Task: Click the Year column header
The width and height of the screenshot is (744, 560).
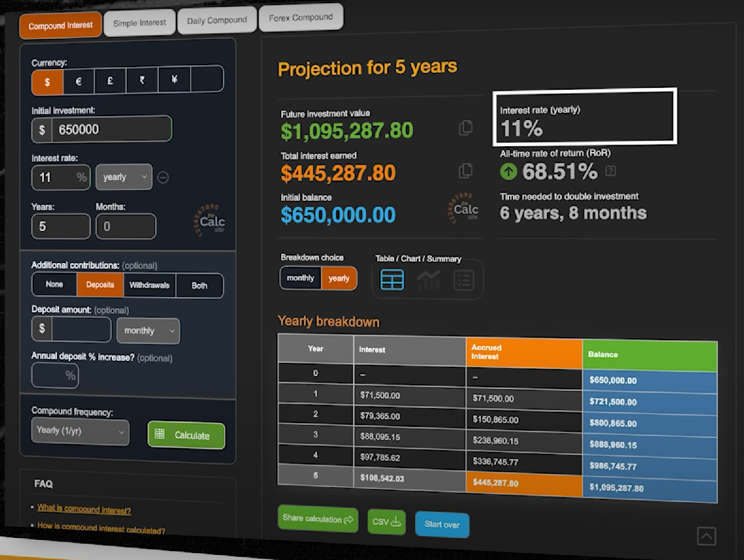Action: (x=316, y=349)
